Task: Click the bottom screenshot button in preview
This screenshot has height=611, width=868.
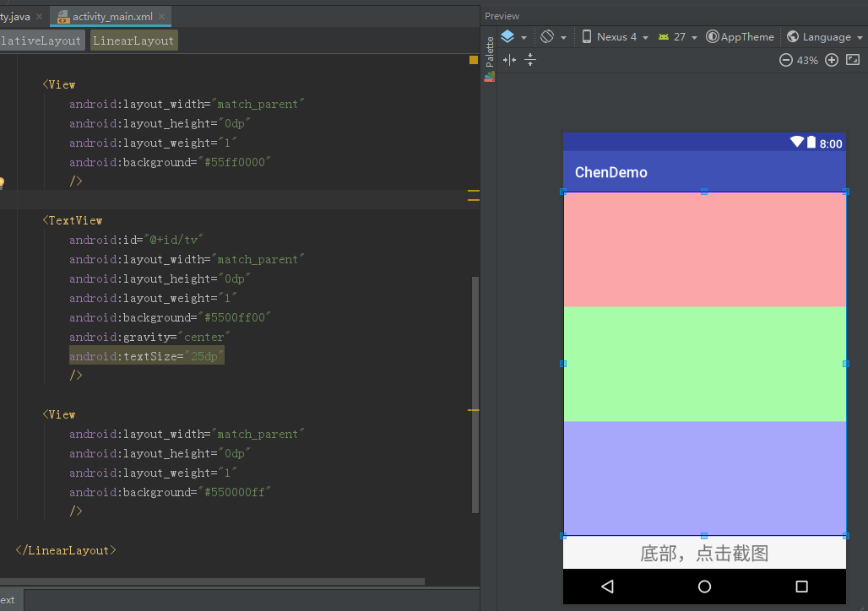Action: (704, 553)
